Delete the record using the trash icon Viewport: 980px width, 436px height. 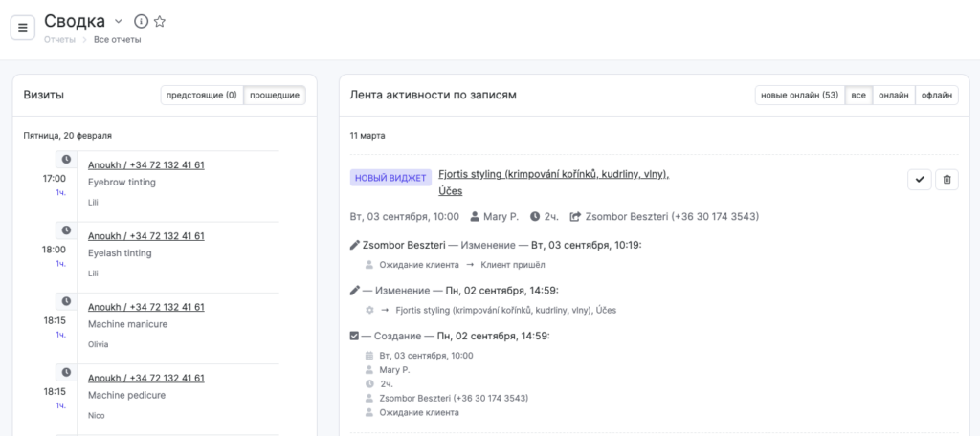(x=947, y=179)
